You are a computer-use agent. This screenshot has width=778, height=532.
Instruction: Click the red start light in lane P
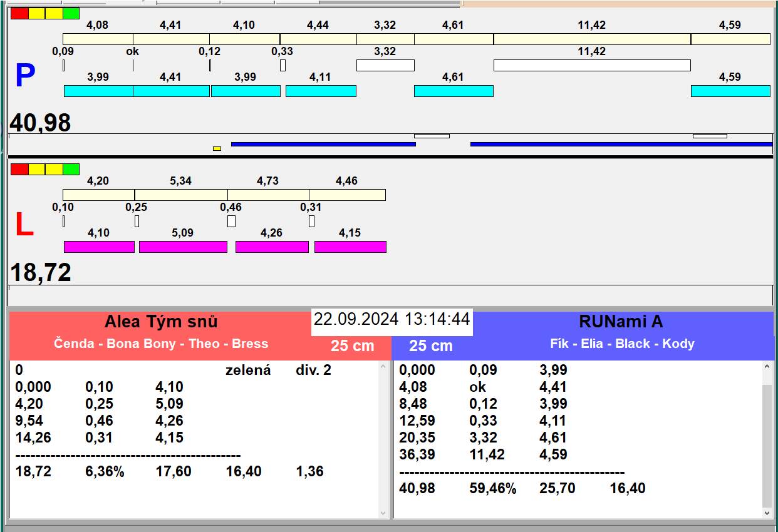(19, 13)
